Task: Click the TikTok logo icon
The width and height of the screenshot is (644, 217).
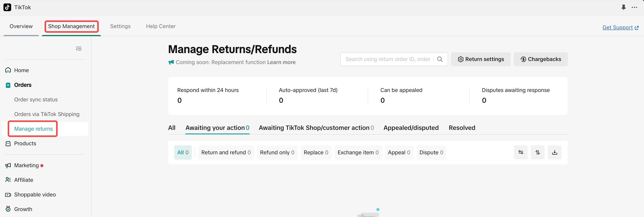Action: [7, 7]
